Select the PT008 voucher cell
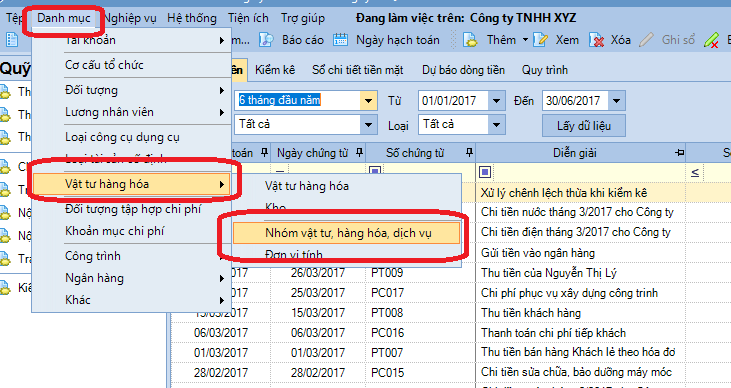The height and width of the screenshot is (388, 731). coord(420,313)
